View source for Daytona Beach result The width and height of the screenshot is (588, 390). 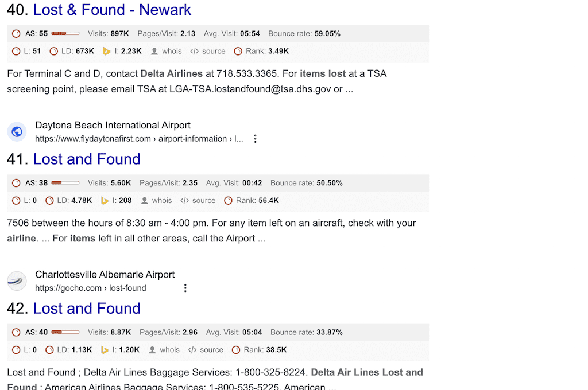coord(198,200)
